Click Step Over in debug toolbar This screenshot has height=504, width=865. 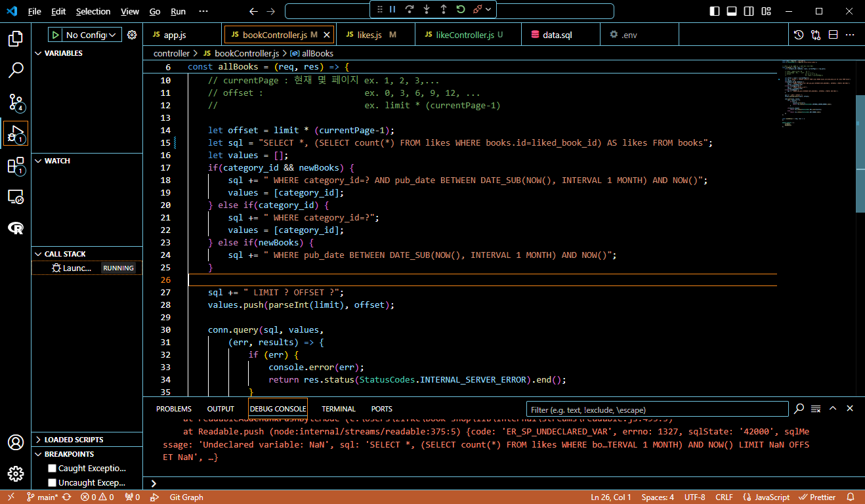coord(410,9)
